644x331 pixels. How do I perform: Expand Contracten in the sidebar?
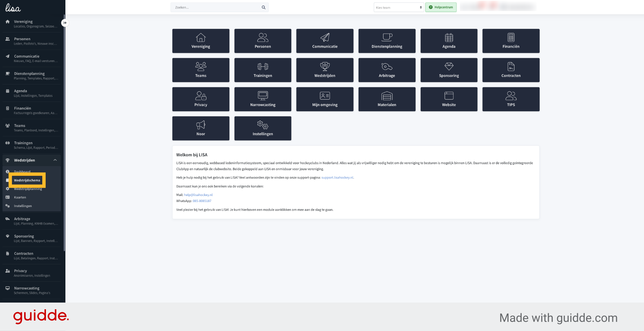(32, 256)
